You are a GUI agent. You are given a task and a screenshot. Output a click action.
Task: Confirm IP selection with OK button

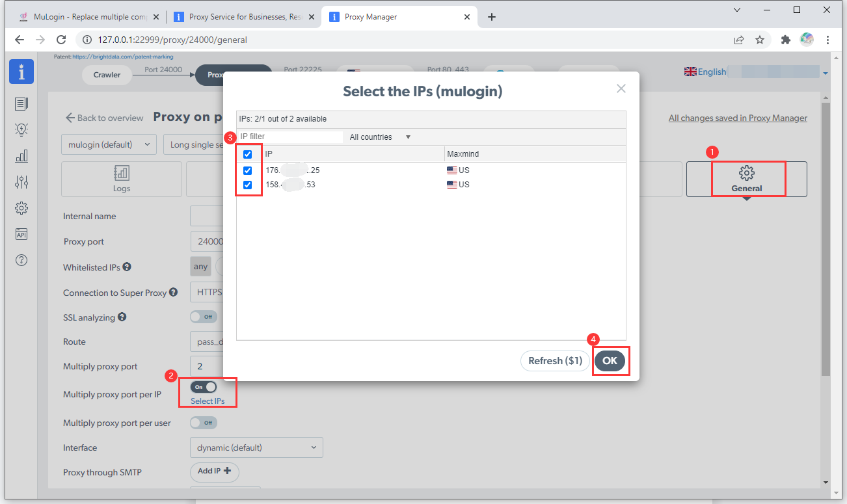(610, 361)
